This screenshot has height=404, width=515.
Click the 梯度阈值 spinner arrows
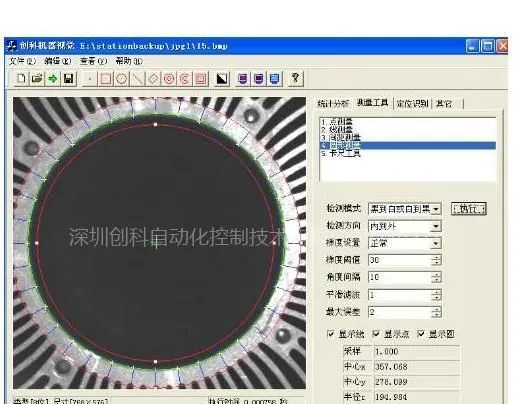point(436,260)
